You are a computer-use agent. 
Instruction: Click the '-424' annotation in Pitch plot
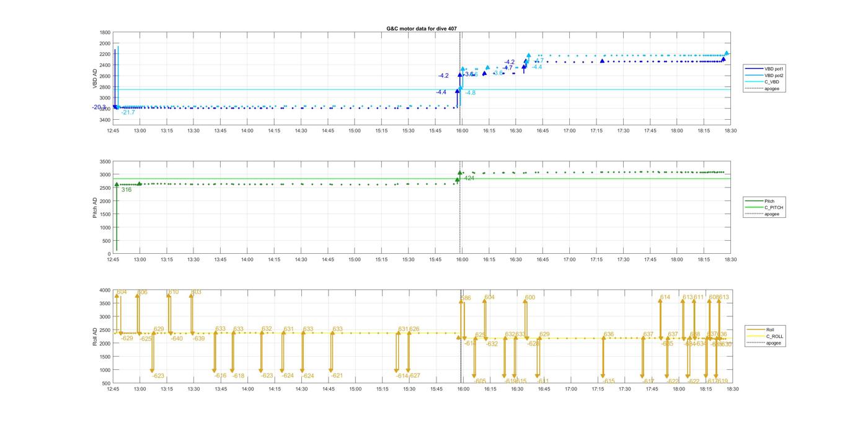468,178
